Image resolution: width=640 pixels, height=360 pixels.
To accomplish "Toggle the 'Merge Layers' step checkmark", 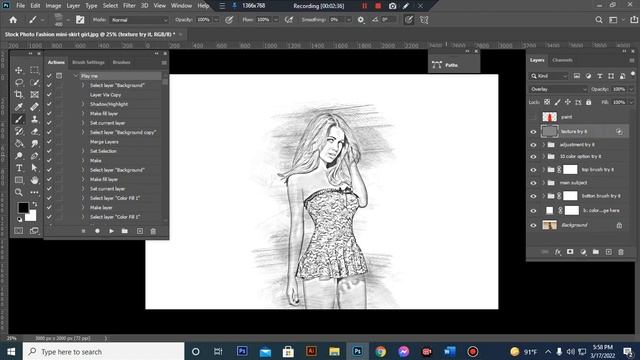I will [49, 142].
